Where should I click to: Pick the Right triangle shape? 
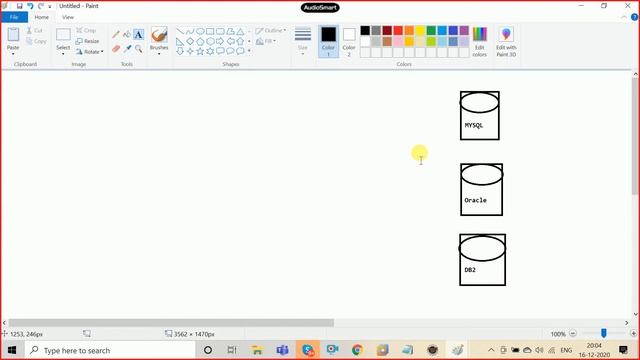tap(180, 41)
